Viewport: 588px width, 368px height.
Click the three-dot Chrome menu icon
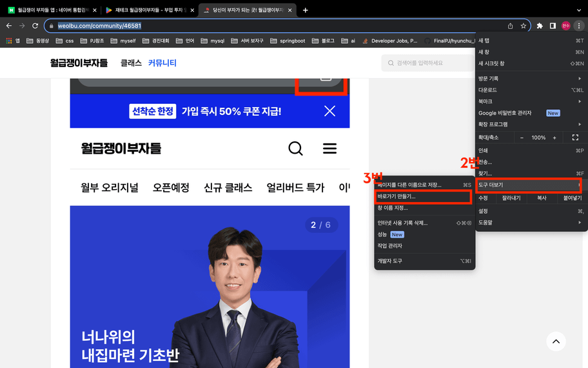pyautogui.click(x=578, y=26)
